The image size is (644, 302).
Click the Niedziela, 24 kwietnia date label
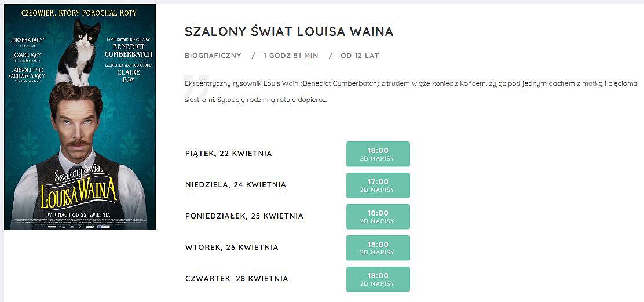tap(235, 185)
